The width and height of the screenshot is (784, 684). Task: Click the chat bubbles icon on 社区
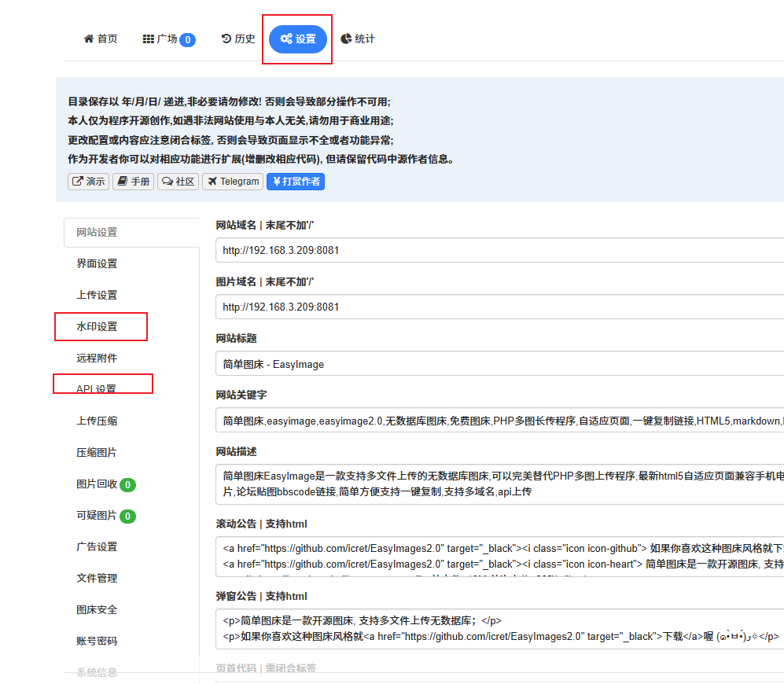coord(167,181)
